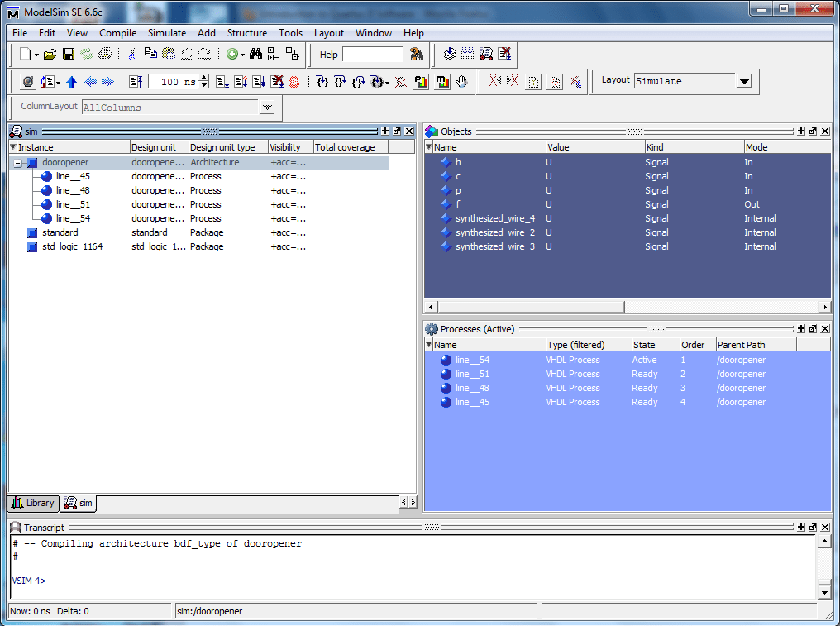This screenshot has height=626, width=840.
Task: Open the Simulate menu
Action: (x=167, y=33)
